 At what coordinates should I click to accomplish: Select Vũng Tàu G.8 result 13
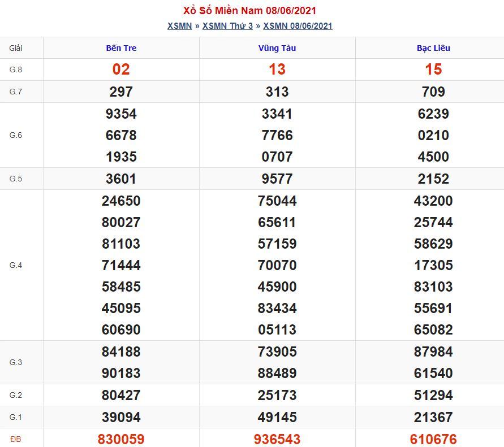tap(277, 70)
